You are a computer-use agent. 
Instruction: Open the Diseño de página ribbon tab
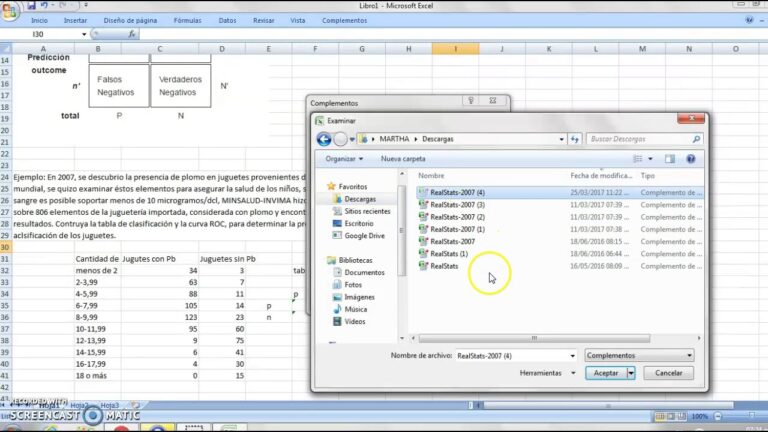(130, 21)
